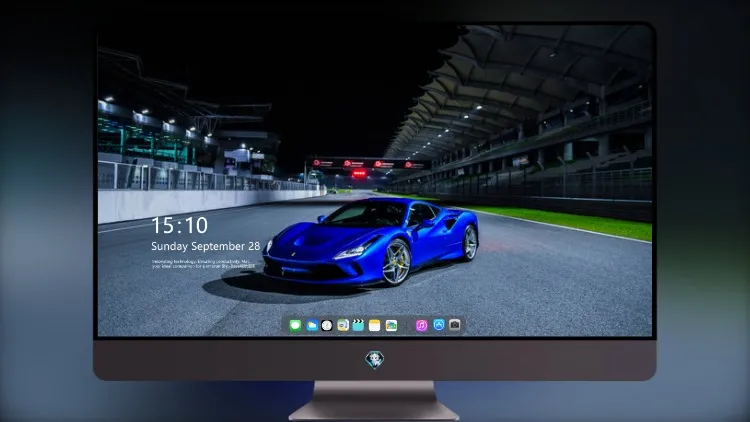Viewport: 750px width, 422px height.
Task: Click the 15:10 clock display
Action: 179,225
